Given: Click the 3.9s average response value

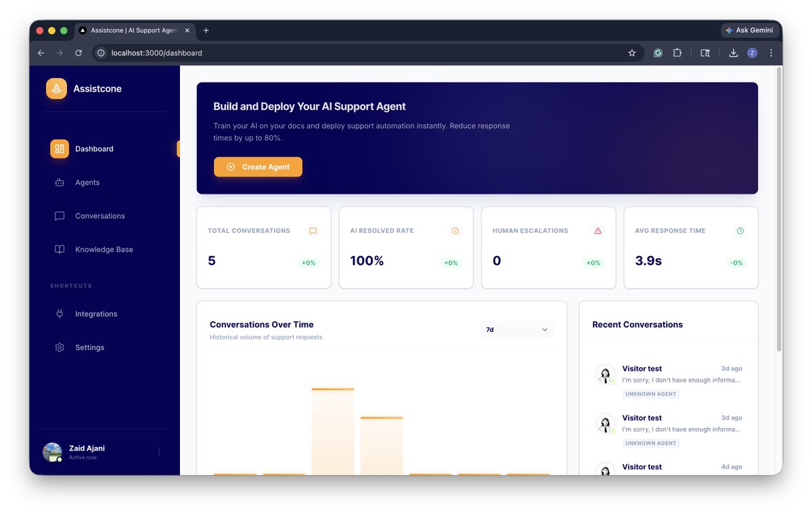Looking at the screenshot, I should [648, 261].
